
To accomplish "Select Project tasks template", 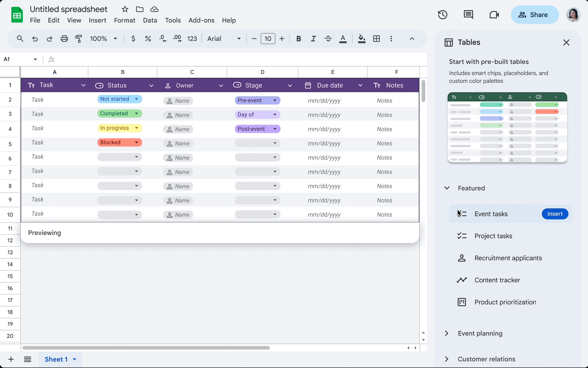I will coord(493,236).
